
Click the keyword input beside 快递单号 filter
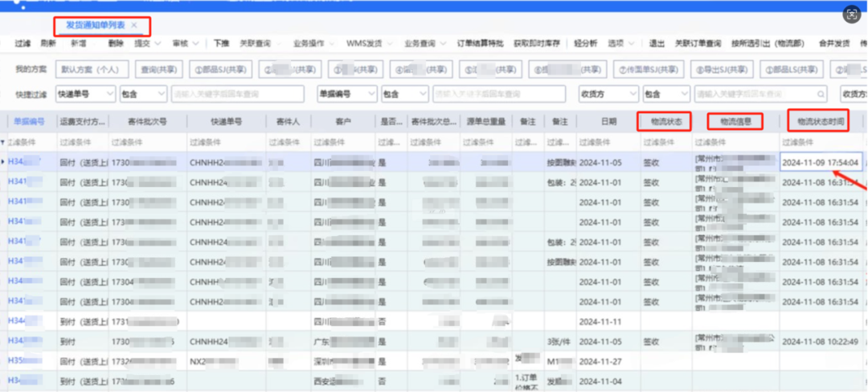click(237, 94)
